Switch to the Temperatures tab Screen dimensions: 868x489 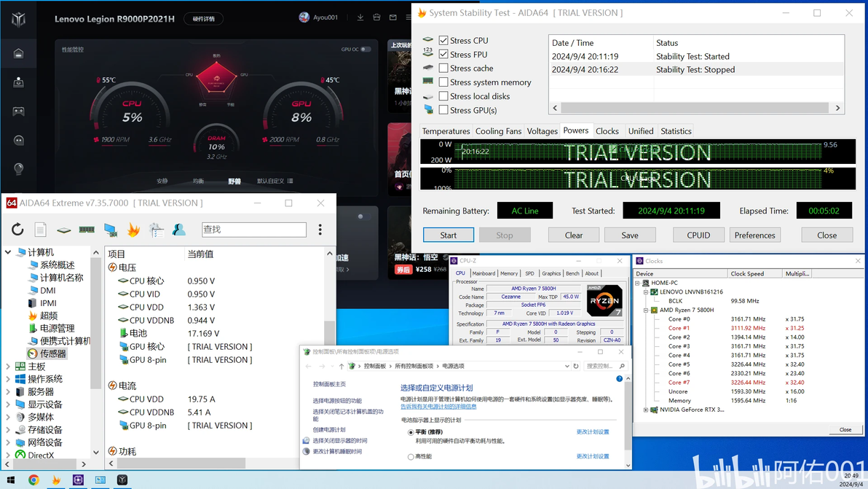(x=446, y=131)
